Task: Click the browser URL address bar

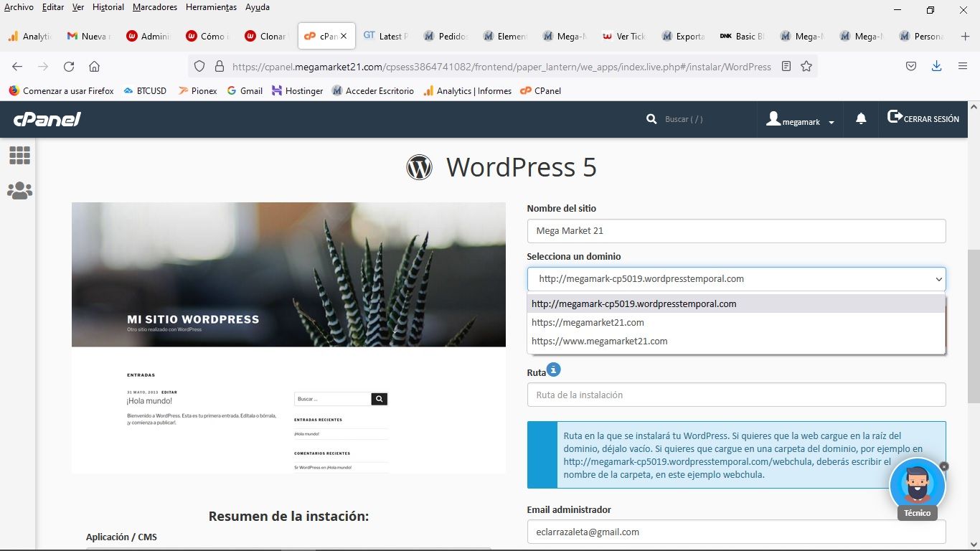Action: tap(501, 66)
